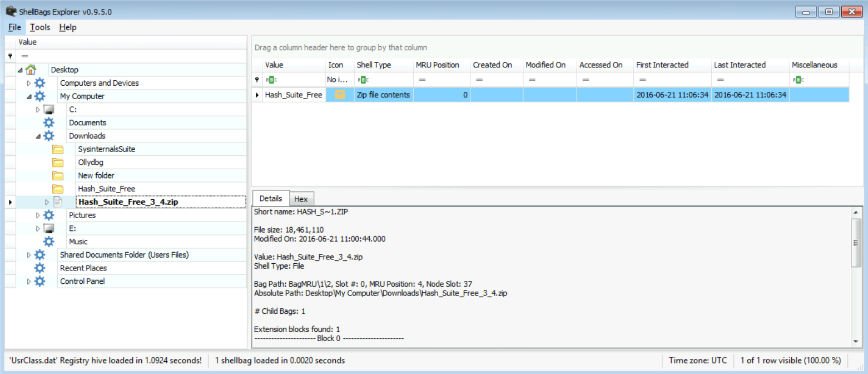Click the folder icon beside Ollydbg
868x374 pixels.
(58, 163)
